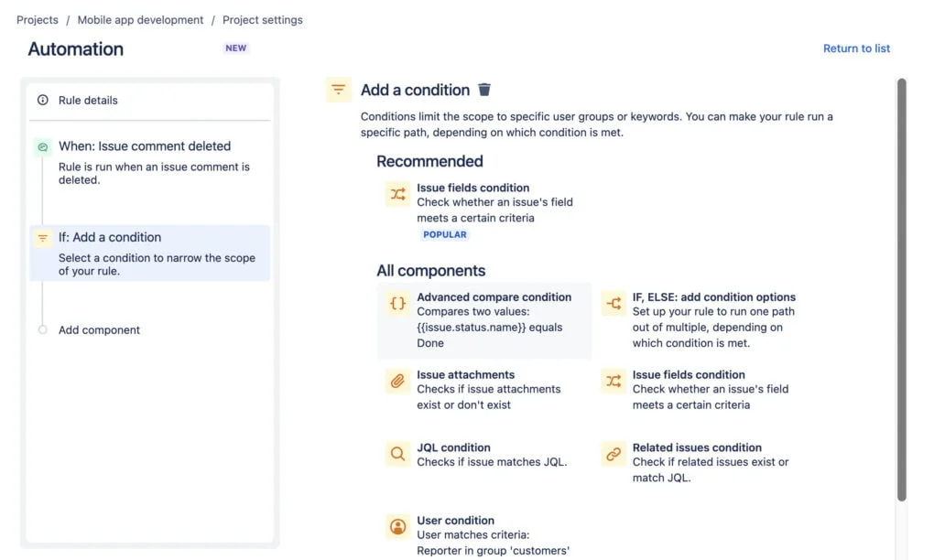Viewport: 934px width, 560px height.
Task: Click the Recommended section heading
Action: click(x=429, y=161)
